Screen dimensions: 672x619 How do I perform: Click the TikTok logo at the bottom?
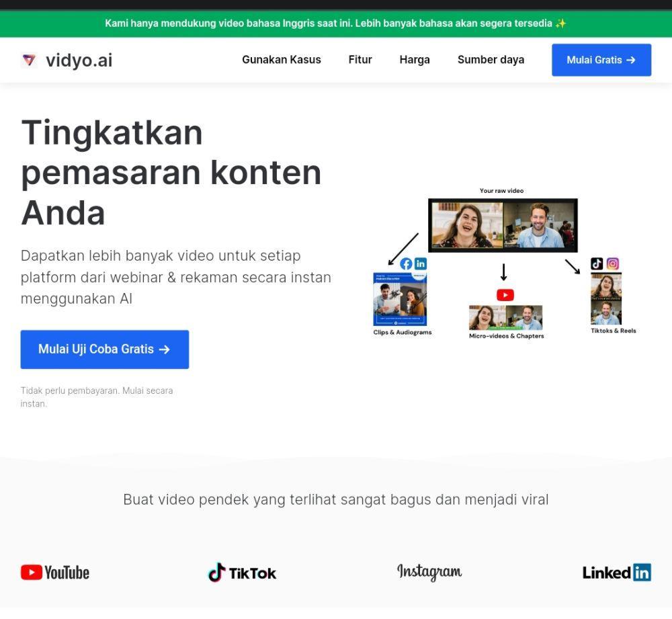(242, 573)
